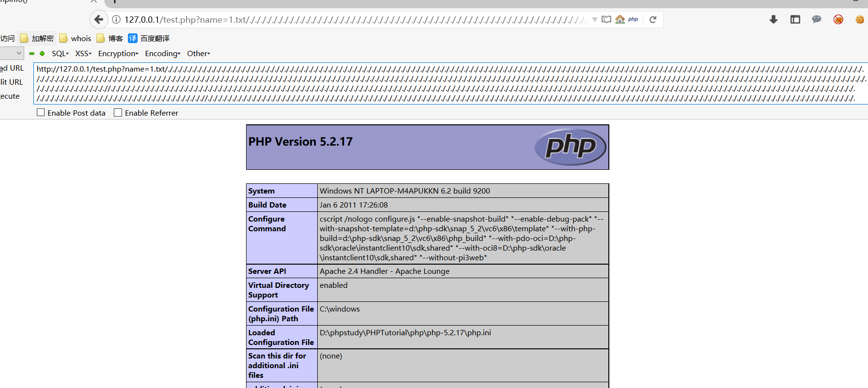Reload the current page
Image resolution: width=868 pixels, height=388 pixels.
tap(653, 19)
